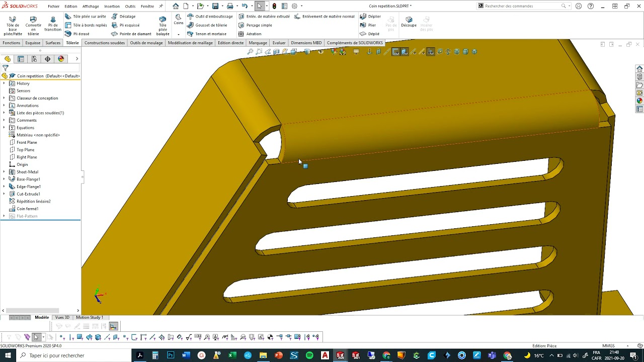Click MMGS unit system in status bar
Screen dimensions: 644x362
[x=608, y=346]
